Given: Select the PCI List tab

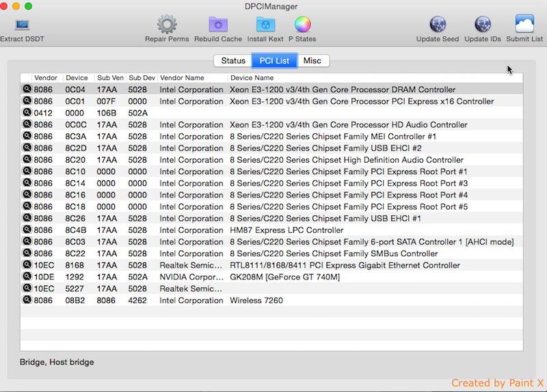Looking at the screenshot, I should [274, 61].
